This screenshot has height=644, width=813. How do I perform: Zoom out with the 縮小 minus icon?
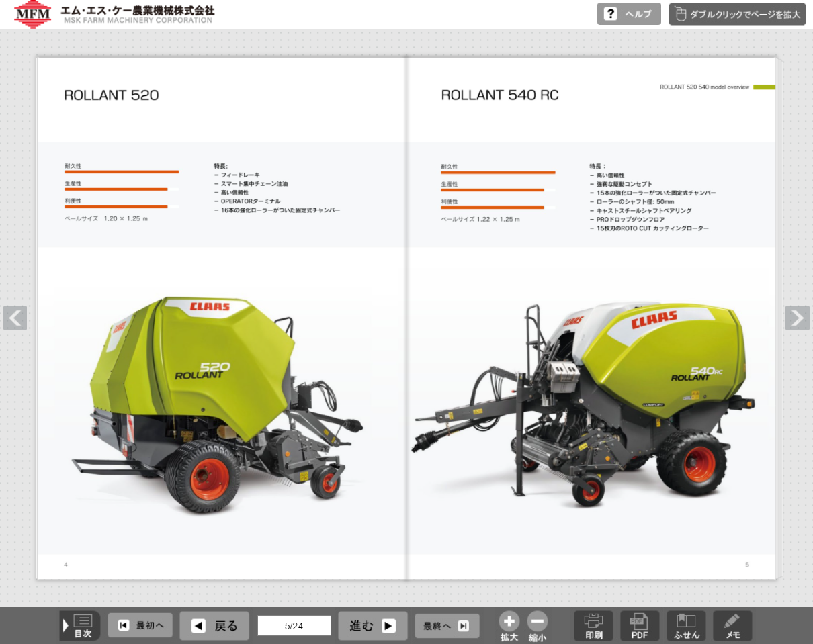[x=538, y=627]
